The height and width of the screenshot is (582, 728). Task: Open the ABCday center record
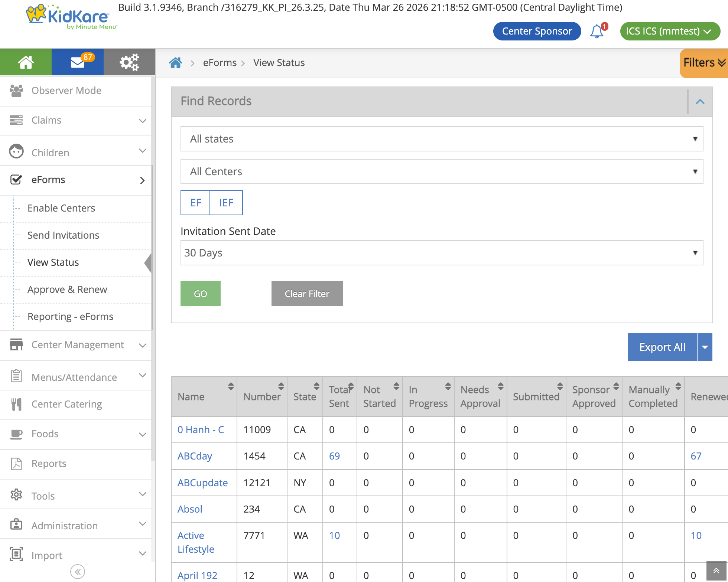(194, 456)
